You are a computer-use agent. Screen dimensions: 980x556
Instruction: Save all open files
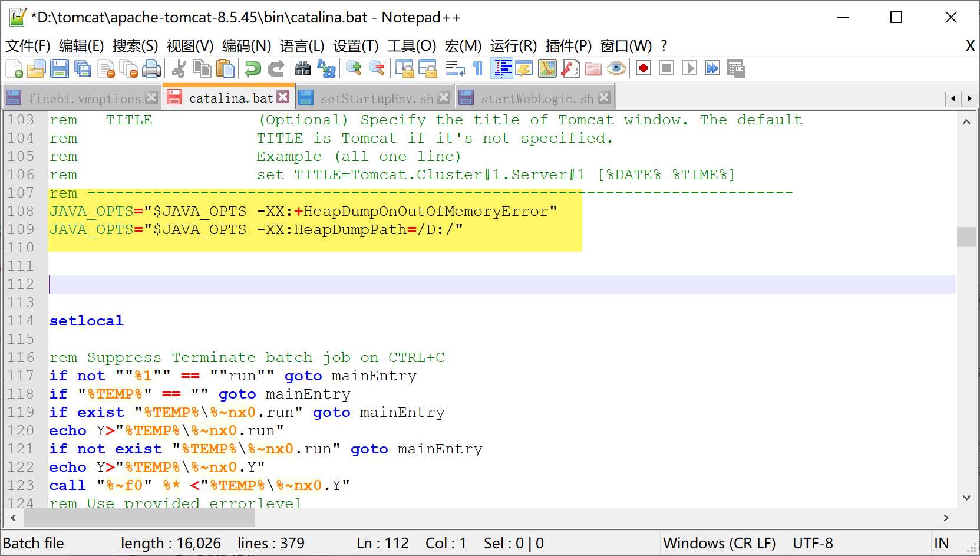83,69
